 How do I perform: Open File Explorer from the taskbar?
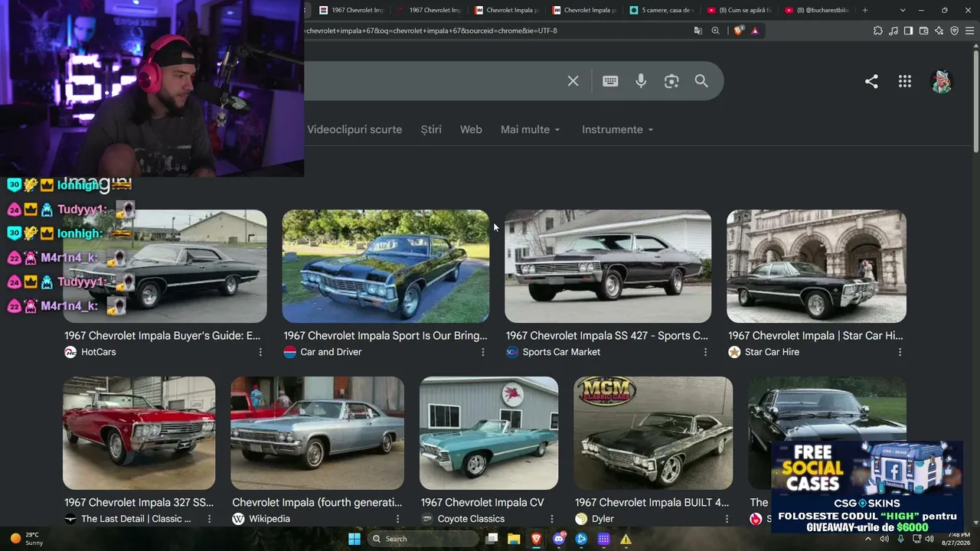coord(514,539)
